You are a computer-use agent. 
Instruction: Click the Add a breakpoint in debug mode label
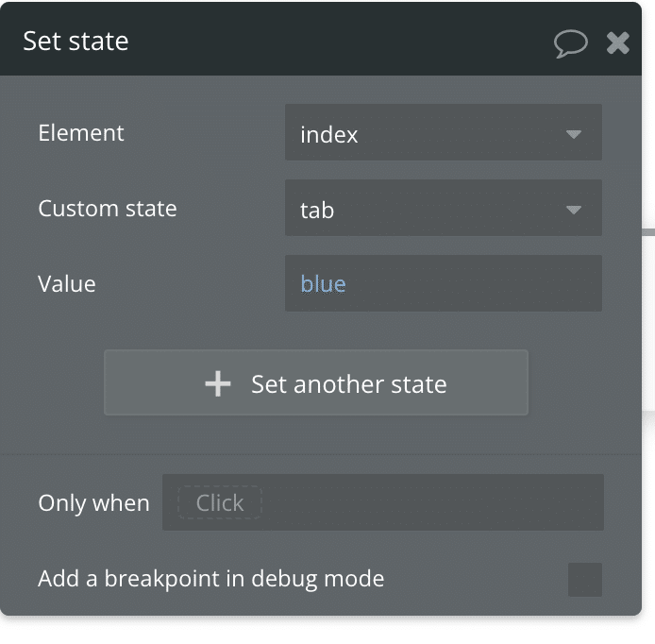(x=211, y=579)
